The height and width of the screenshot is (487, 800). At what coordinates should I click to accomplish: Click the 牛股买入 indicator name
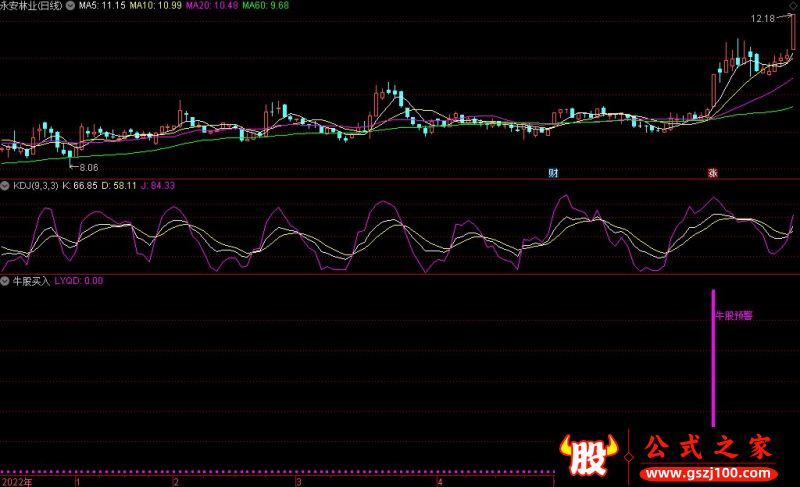[x=29, y=281]
